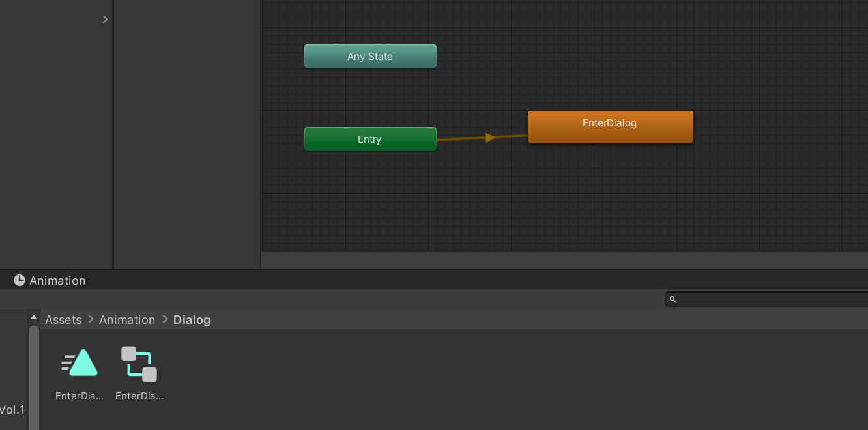This screenshot has width=868, height=430.
Task: Expand the chevron in the left panel
Action: [x=105, y=20]
